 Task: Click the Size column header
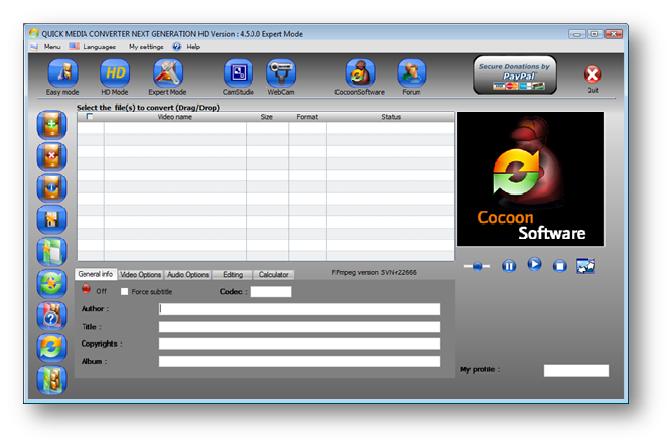coord(267,117)
